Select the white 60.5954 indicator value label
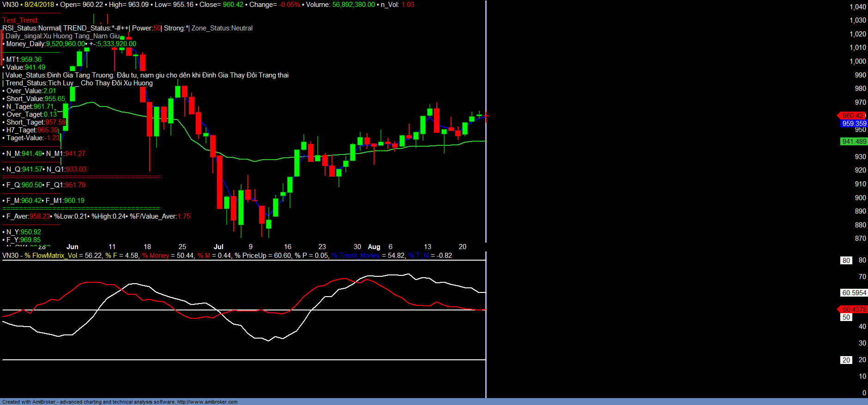This screenshot has height=405, width=868. 854,292
